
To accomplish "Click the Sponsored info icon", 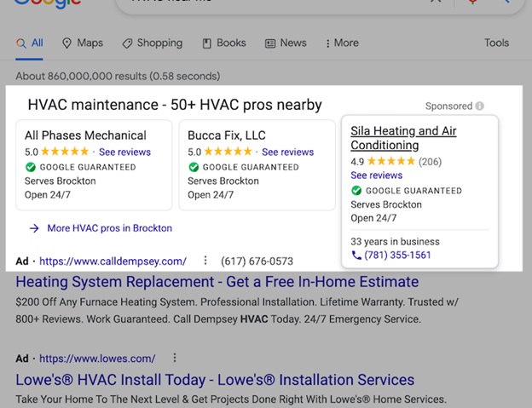I will pos(480,106).
